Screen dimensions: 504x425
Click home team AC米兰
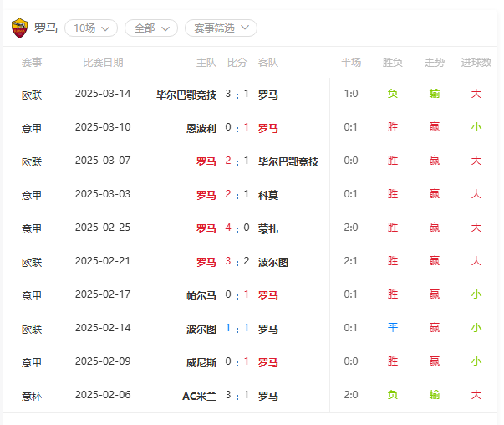[199, 396]
